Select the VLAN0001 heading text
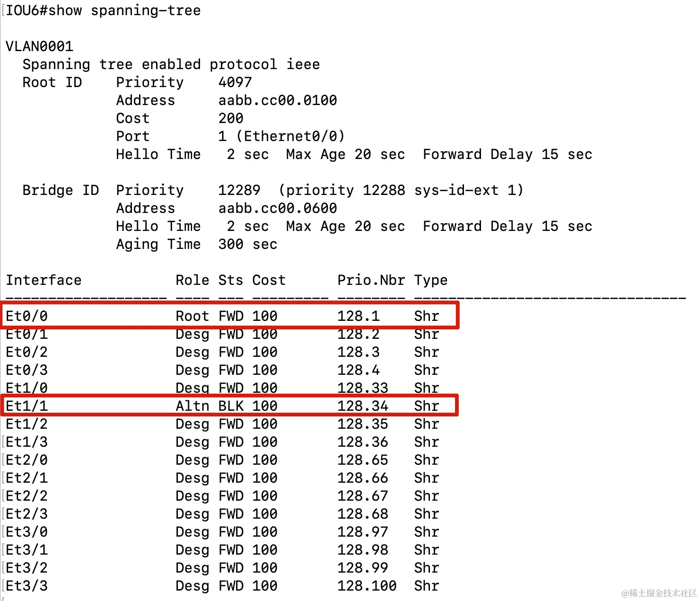Viewport: 700px width, 601px height. click(x=40, y=46)
